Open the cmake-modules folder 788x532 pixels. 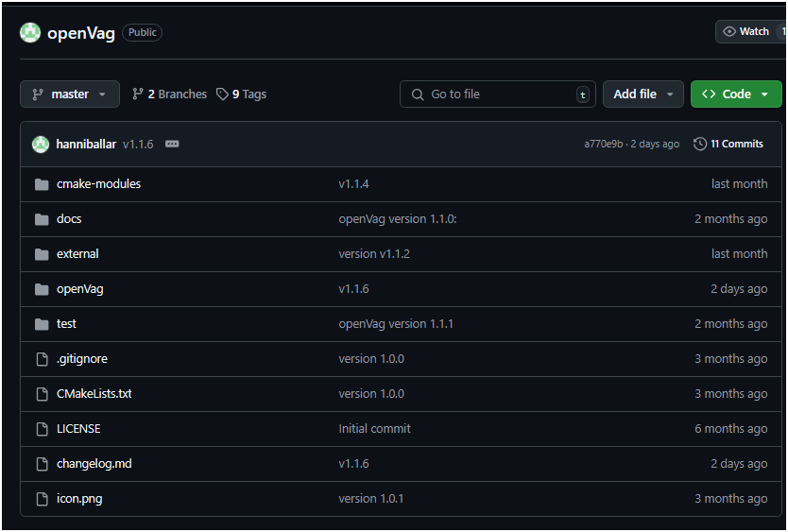[98, 184]
